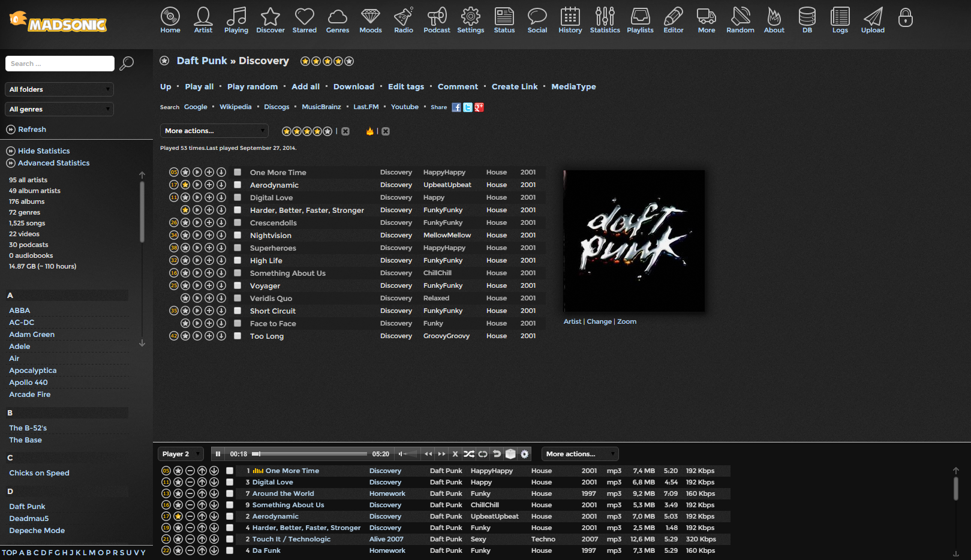Open the Moods diamond icon

tap(371, 16)
